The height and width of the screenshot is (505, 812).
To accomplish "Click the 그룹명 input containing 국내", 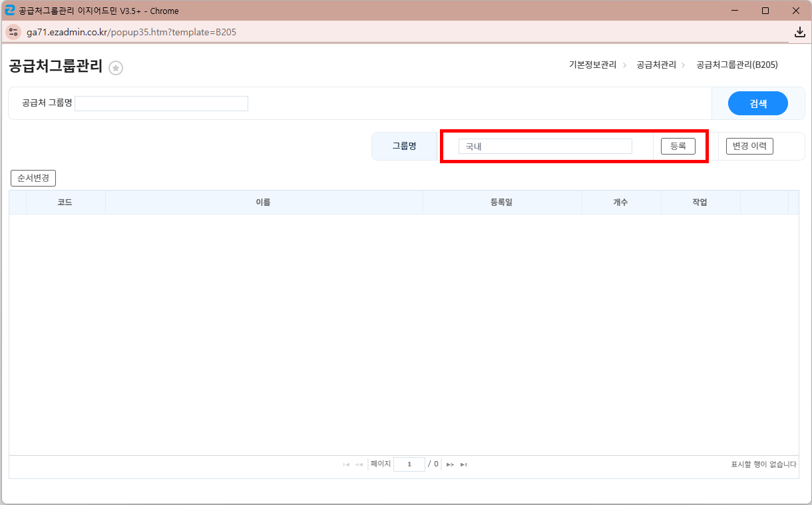I will coord(544,146).
